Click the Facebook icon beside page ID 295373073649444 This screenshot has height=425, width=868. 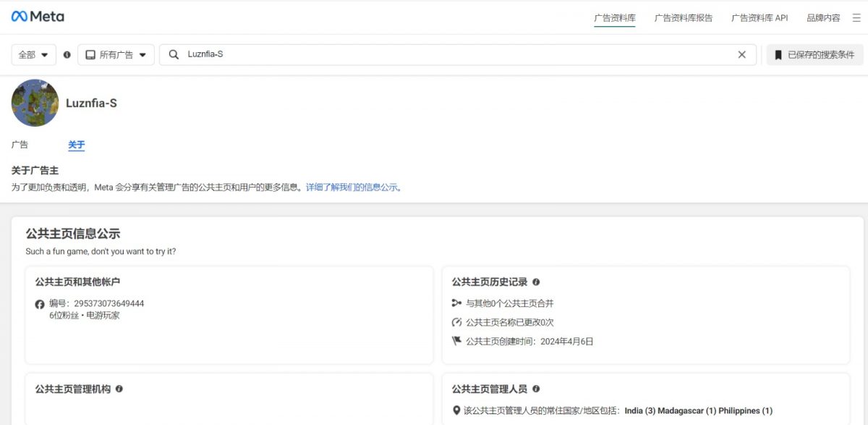click(40, 304)
